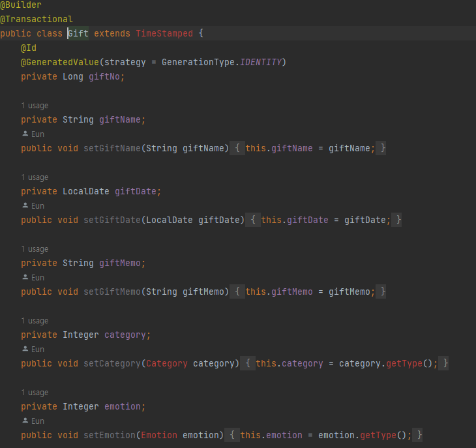Click the @GeneratedValue annotation

pos(60,62)
